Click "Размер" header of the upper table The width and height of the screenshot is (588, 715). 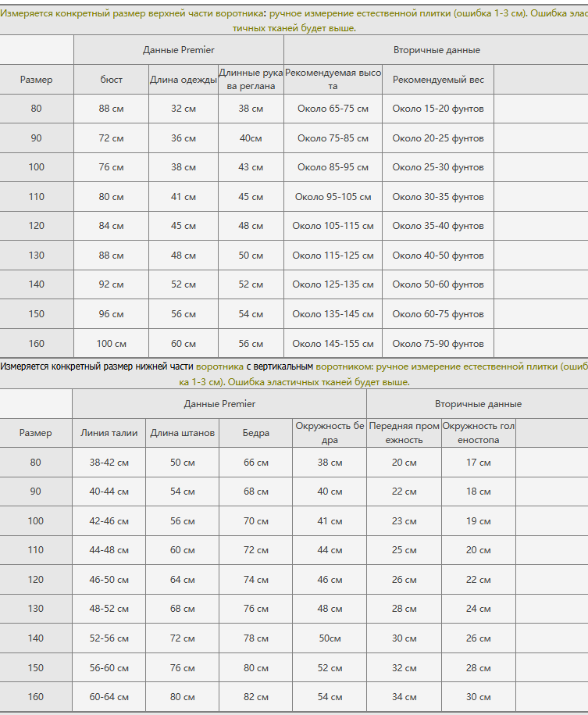pyautogui.click(x=36, y=80)
